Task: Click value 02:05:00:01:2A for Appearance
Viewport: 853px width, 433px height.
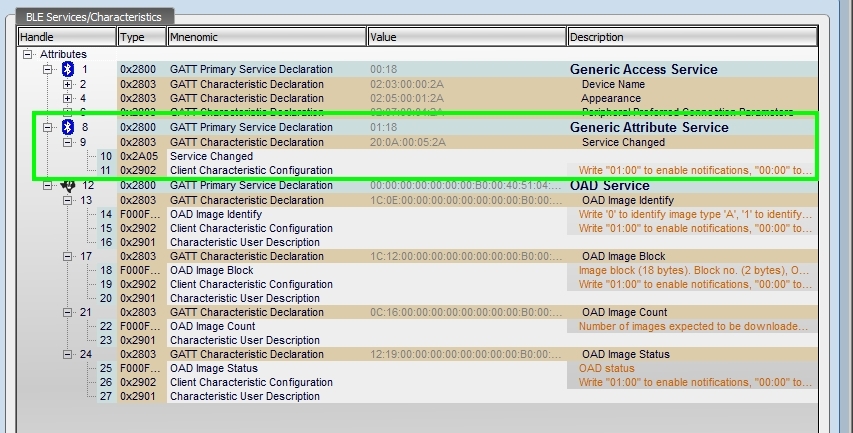Action: click(407, 98)
